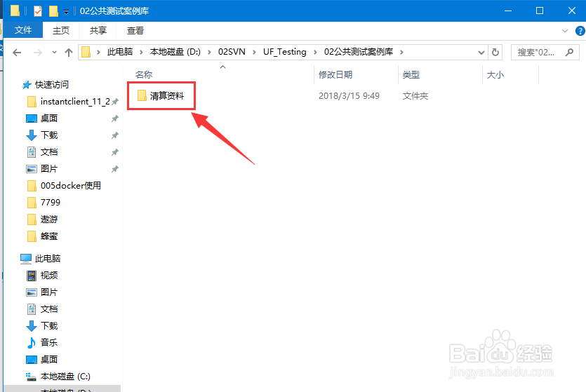Click the pin icon beside quick access 图片
Image resolution: width=586 pixels, height=392 pixels.
[115, 169]
